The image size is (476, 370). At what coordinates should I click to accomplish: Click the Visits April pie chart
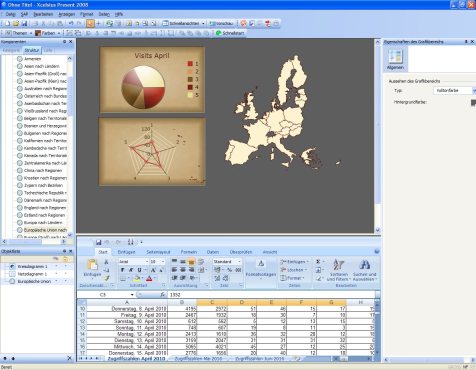[x=144, y=87]
